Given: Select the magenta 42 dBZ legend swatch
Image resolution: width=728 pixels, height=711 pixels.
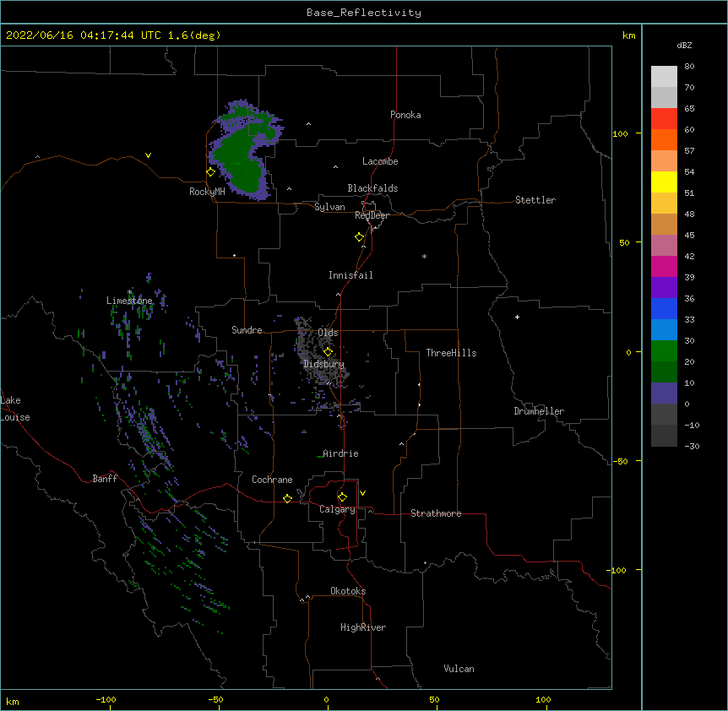Looking at the screenshot, I should click(x=664, y=266).
